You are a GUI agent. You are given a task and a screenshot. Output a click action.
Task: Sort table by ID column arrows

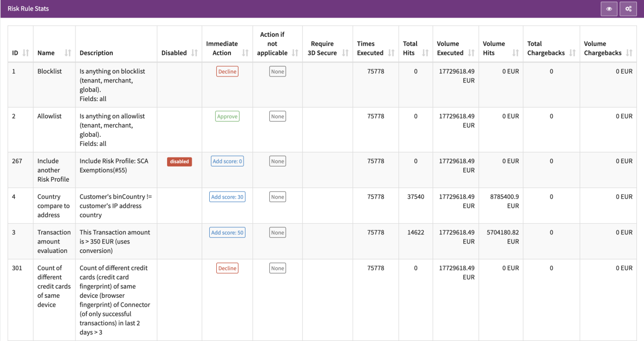click(26, 53)
